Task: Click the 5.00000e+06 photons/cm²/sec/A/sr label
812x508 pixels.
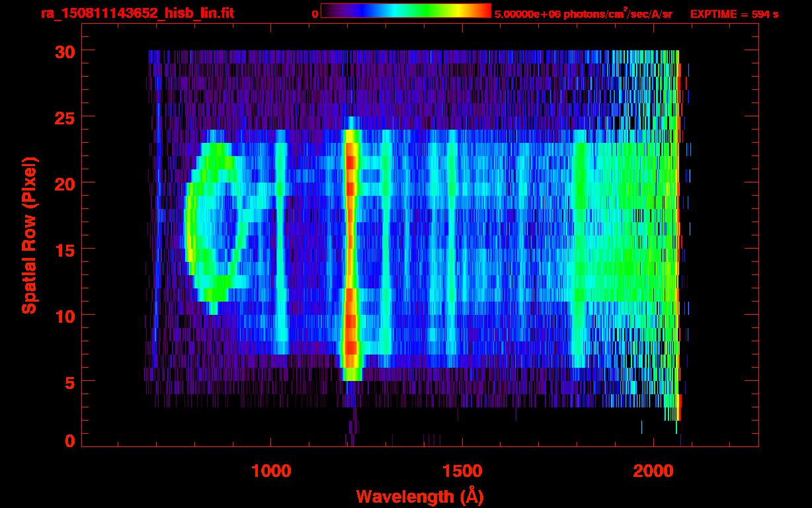Action: click(583, 13)
